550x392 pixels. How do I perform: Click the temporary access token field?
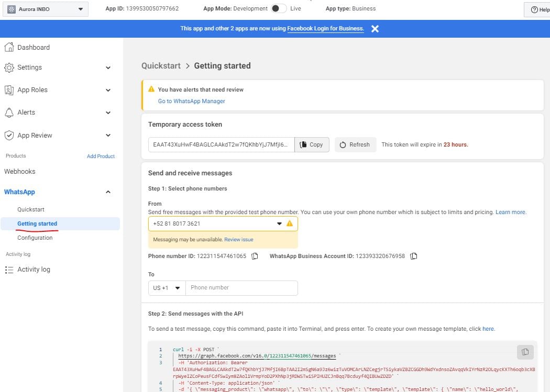[x=222, y=144]
